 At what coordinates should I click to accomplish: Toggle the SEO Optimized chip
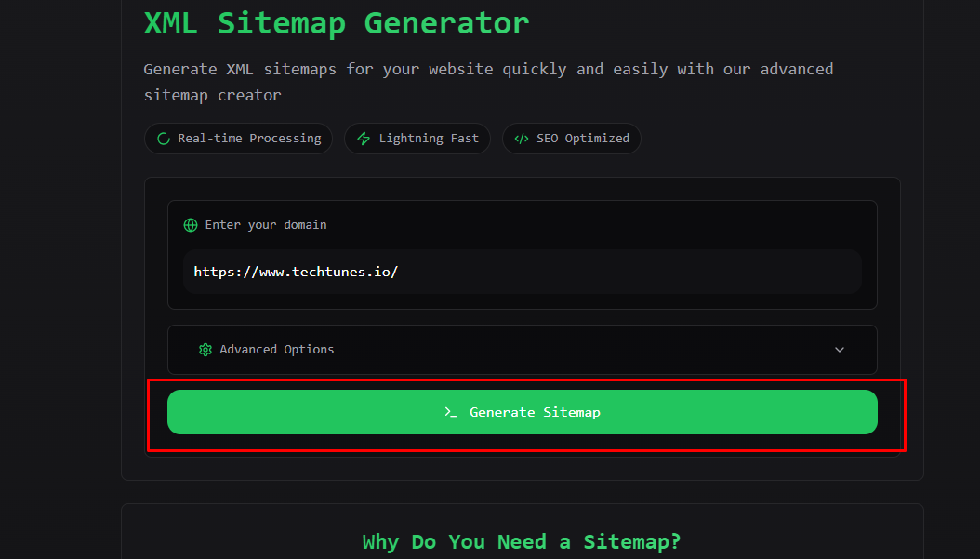571,138
